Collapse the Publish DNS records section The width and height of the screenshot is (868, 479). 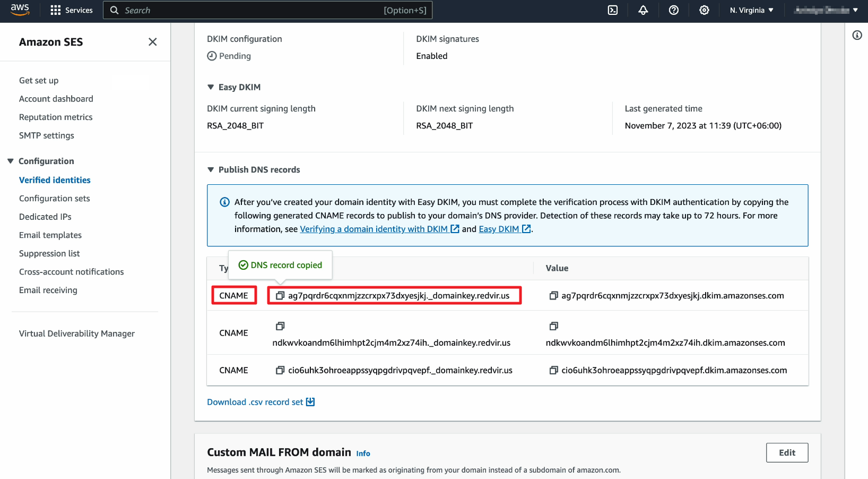coord(211,169)
